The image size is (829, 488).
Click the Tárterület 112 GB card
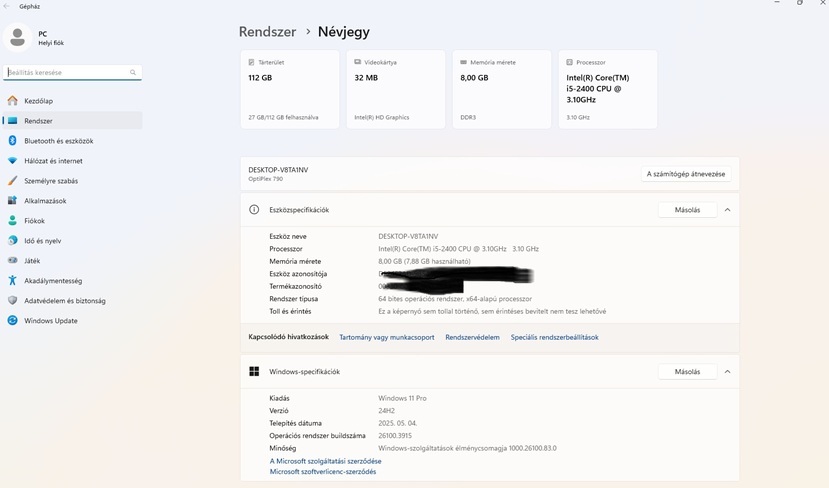(x=290, y=89)
